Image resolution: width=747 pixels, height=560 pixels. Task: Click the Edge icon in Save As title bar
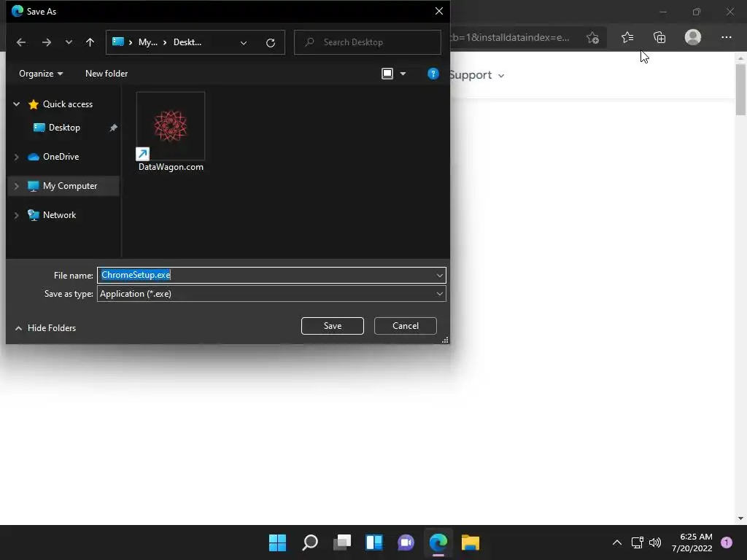(18, 11)
